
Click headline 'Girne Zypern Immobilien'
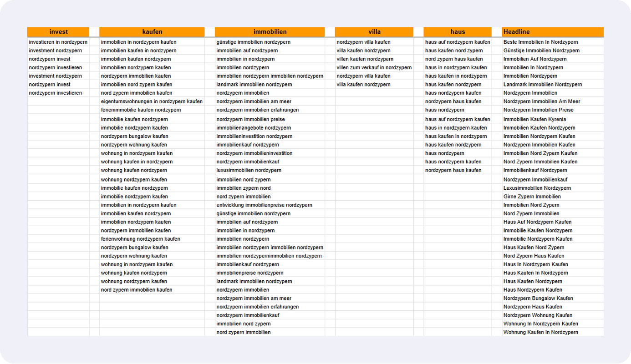(x=532, y=197)
